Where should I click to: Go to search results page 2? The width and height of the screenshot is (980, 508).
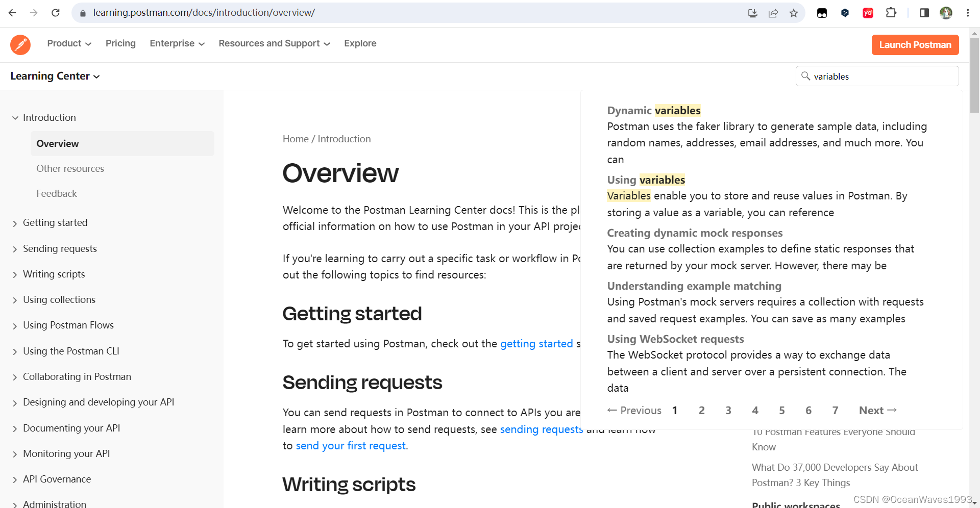pos(702,411)
